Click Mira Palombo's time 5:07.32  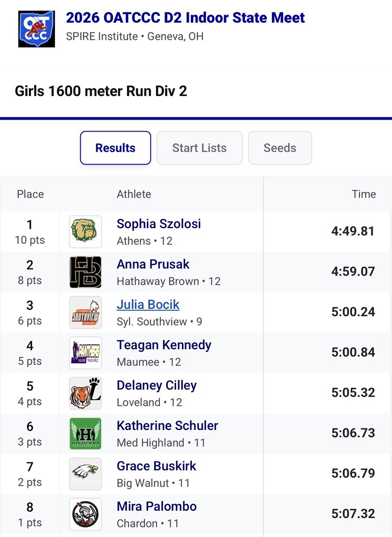coord(353,514)
